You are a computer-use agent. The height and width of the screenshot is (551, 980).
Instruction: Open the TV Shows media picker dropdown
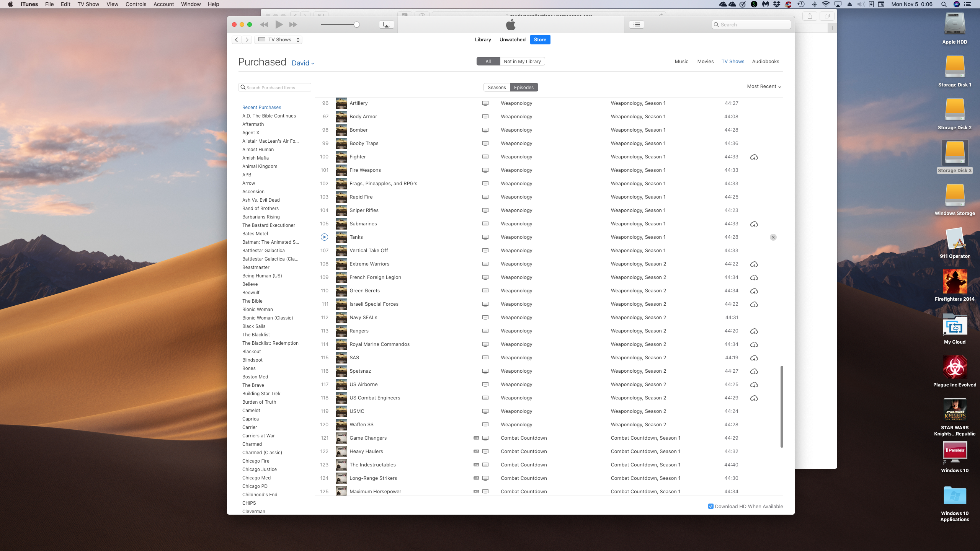(x=278, y=40)
